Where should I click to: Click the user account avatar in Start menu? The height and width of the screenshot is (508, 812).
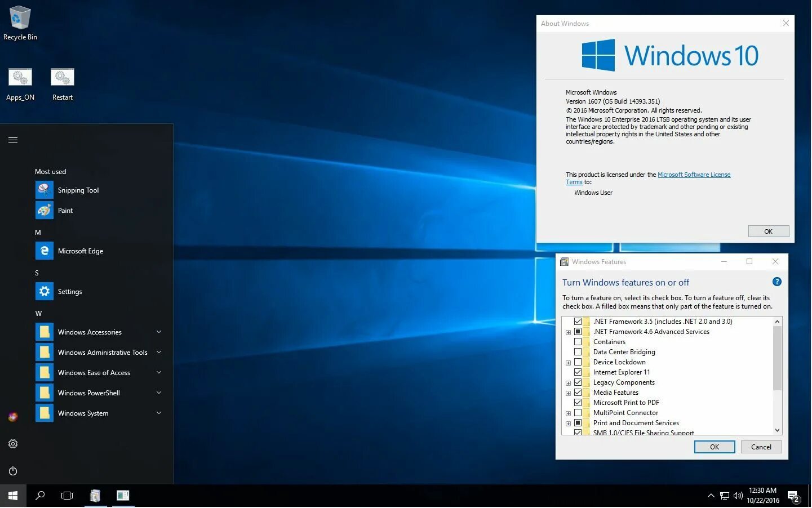[x=13, y=417]
